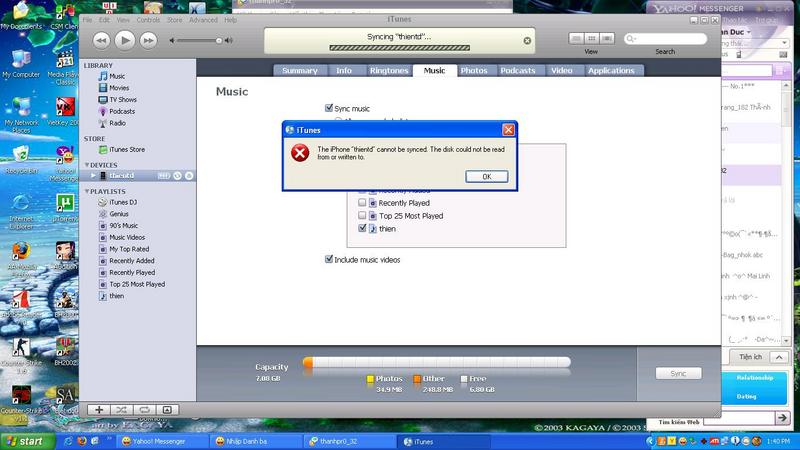The height and width of the screenshot is (450, 800).
Task: Switch to the Photos tab
Action: pyautogui.click(x=474, y=71)
